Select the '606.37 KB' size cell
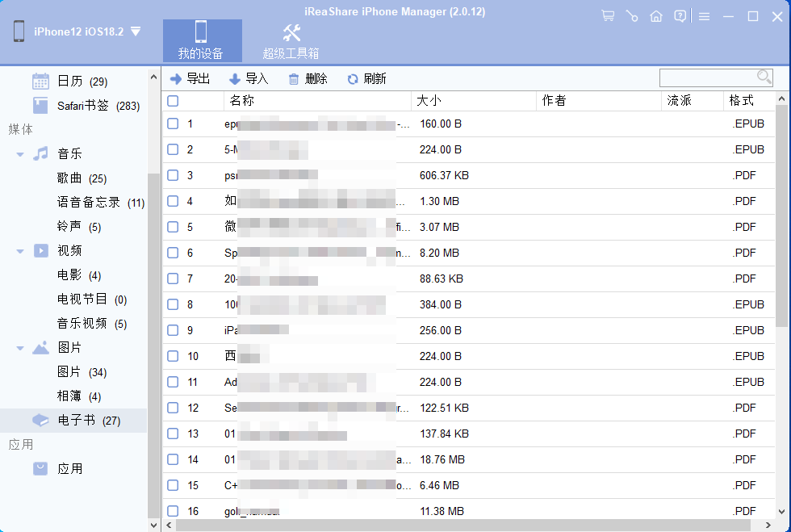This screenshot has width=791, height=532. pos(444,175)
